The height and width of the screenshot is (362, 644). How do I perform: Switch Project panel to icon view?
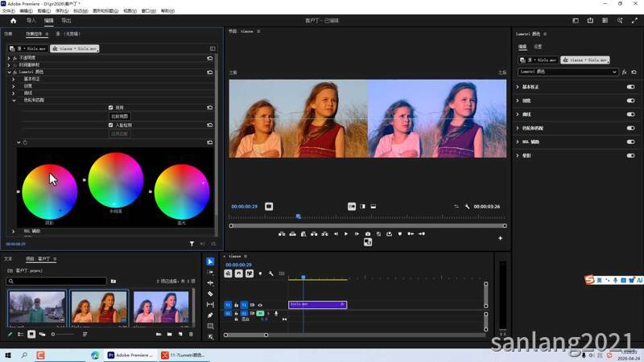31,334
